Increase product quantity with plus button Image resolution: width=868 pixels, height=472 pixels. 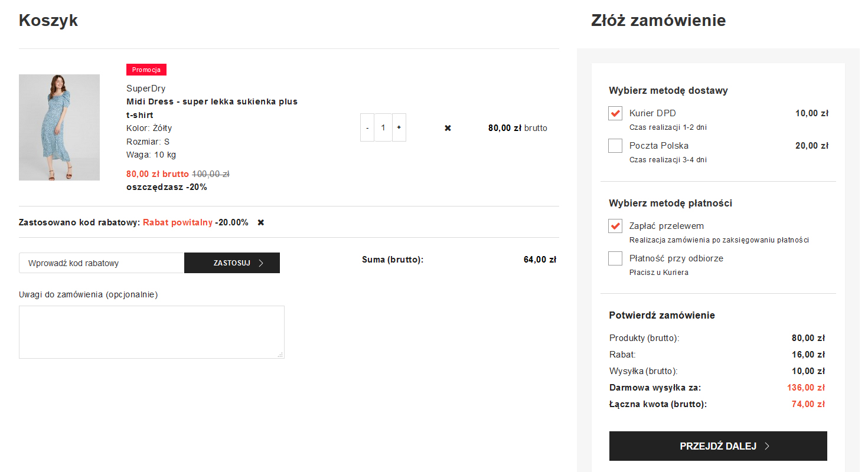coord(399,127)
